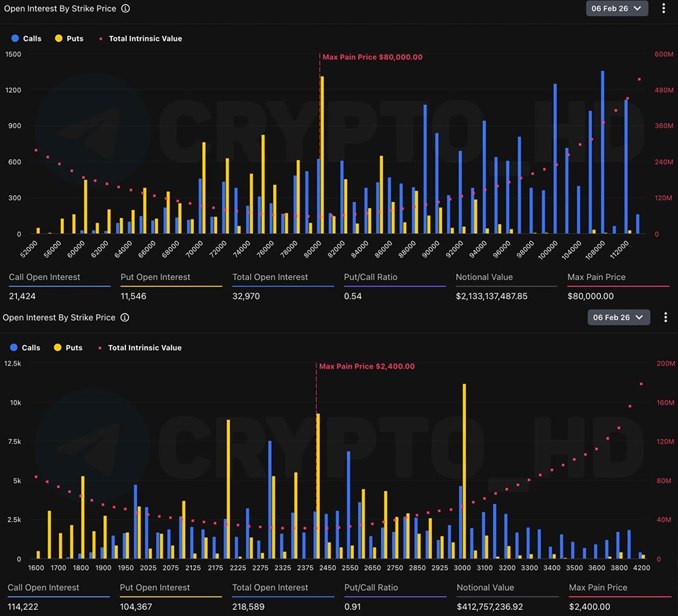Click the blue Calls color dot in top legend

tap(15, 39)
